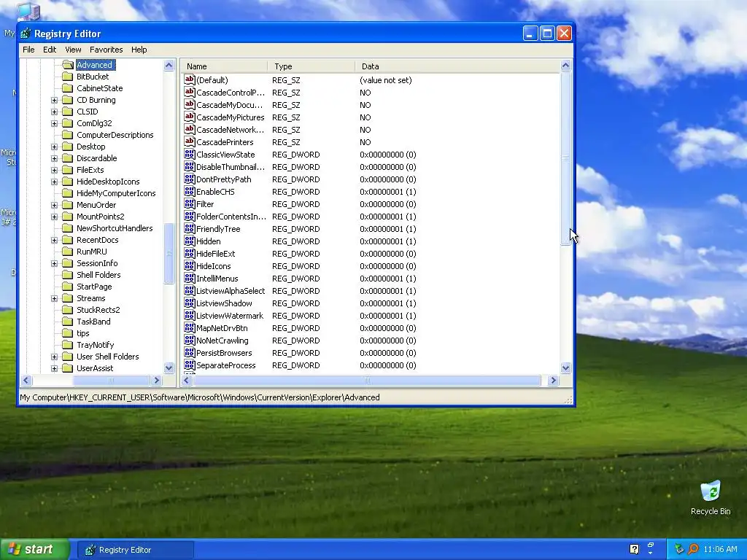Click the tree pane scroll left arrow
This screenshot has height=560, width=747.
tap(26, 380)
